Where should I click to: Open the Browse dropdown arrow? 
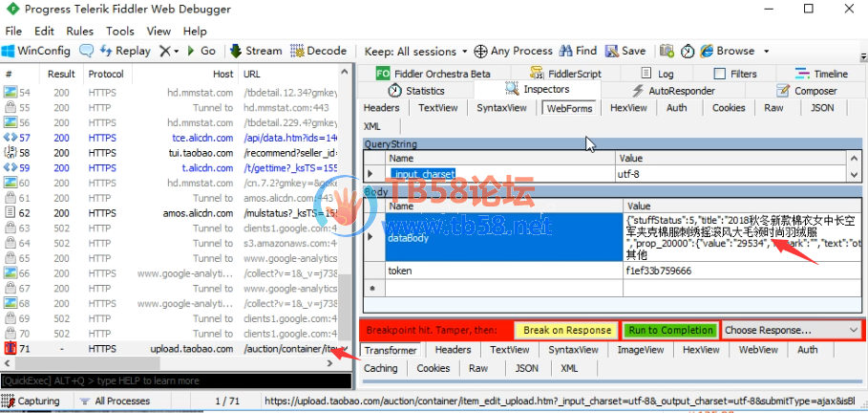pos(766,51)
